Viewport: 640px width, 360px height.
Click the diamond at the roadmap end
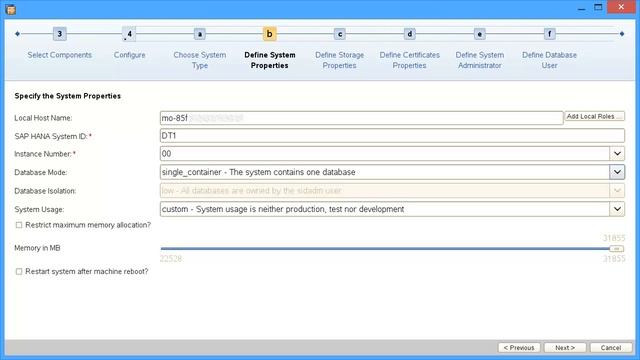click(622, 34)
